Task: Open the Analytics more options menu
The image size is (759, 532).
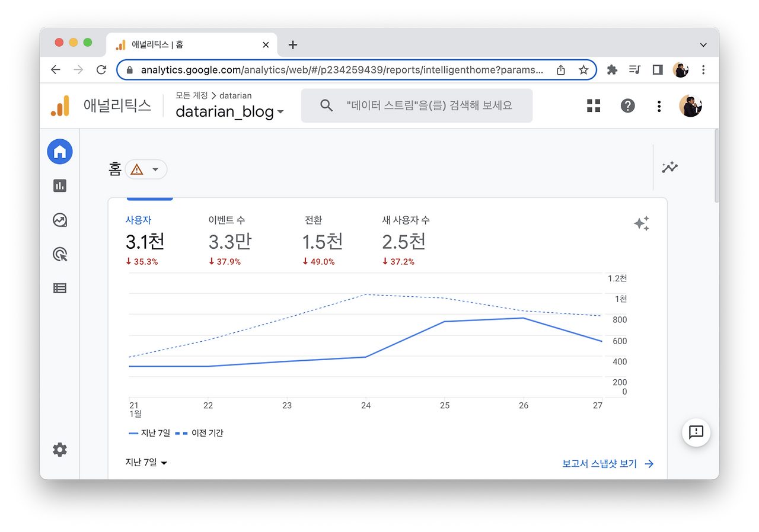Action: [x=659, y=105]
